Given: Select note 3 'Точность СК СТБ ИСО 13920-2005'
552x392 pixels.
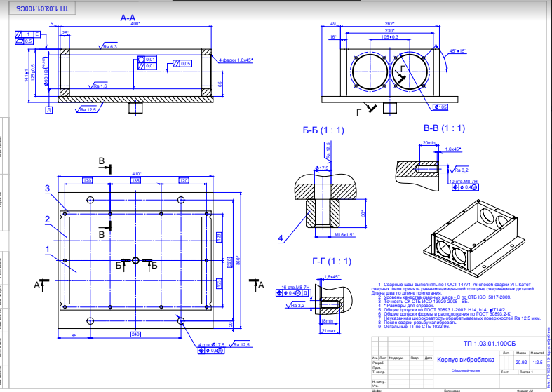Looking at the screenshot, I should coord(424,302).
